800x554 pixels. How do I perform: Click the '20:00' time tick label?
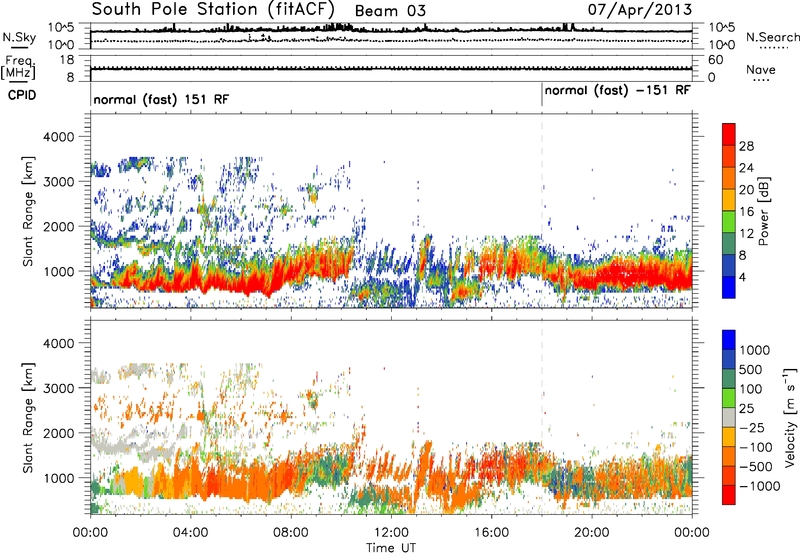click(591, 533)
